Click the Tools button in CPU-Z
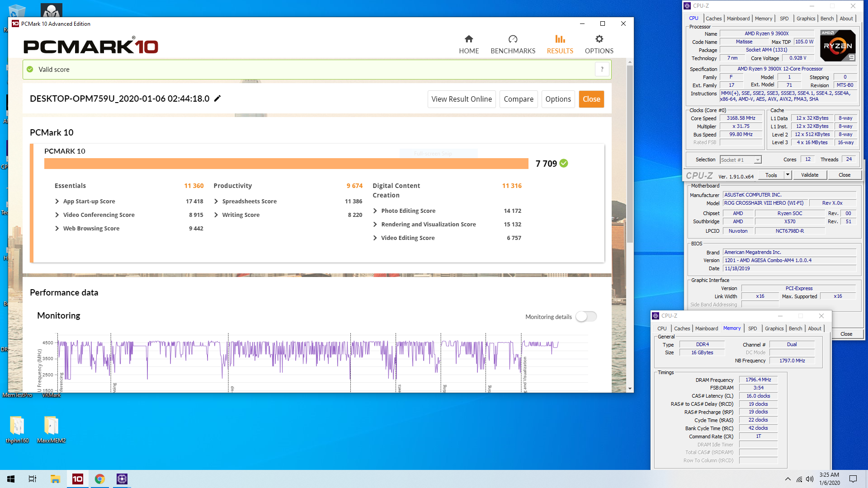The image size is (868, 488). 771,175
